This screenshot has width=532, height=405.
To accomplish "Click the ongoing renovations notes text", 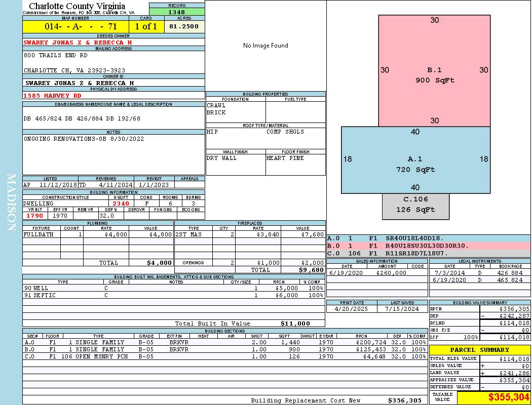I will tap(84, 139).
